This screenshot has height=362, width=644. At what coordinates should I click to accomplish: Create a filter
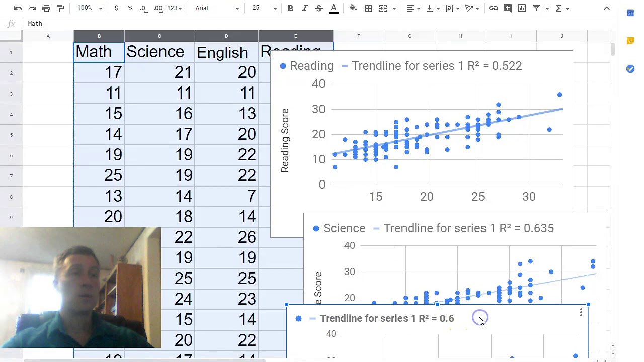[536, 8]
